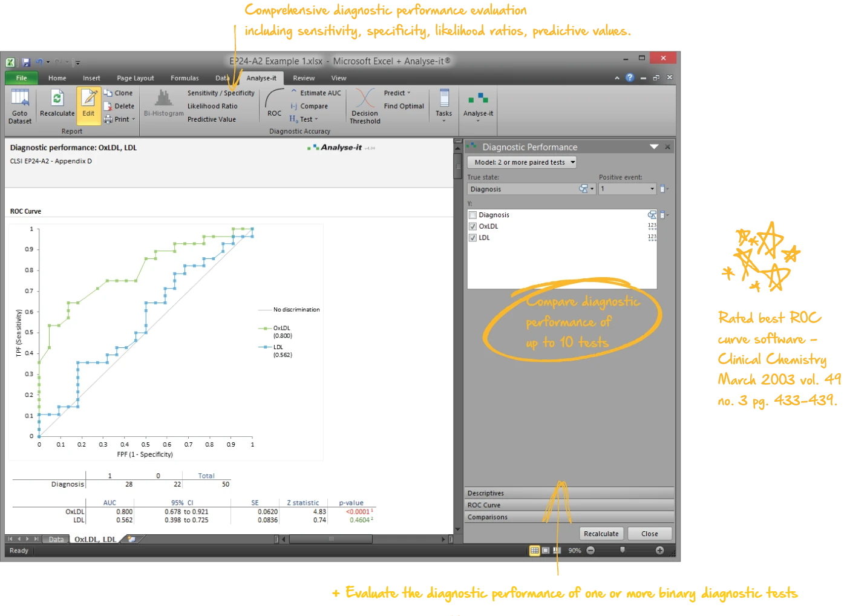Click the Goto Dataset ribbon icon
Screen dimensions: 847x616
point(20,106)
